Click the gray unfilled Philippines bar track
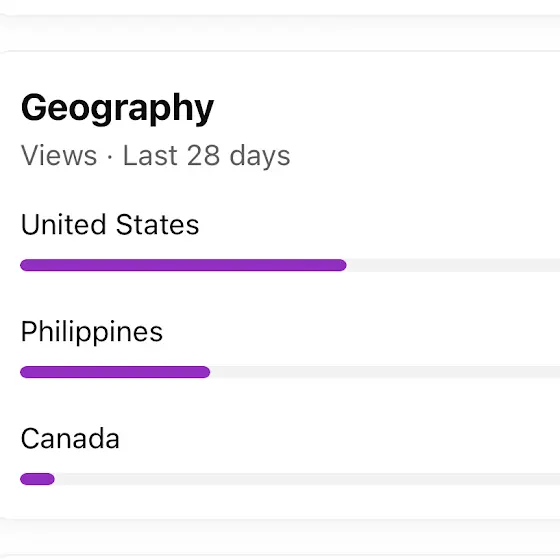 pos(385,372)
